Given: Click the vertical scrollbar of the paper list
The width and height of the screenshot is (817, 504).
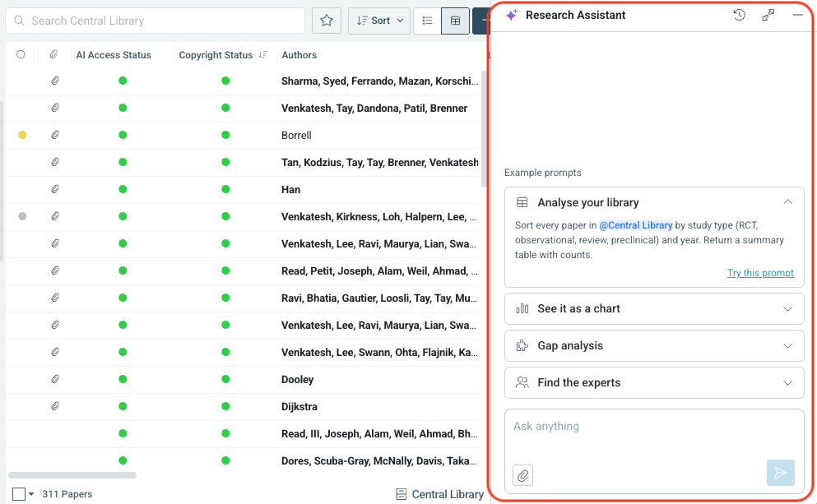Looking at the screenshot, I should click(484, 129).
